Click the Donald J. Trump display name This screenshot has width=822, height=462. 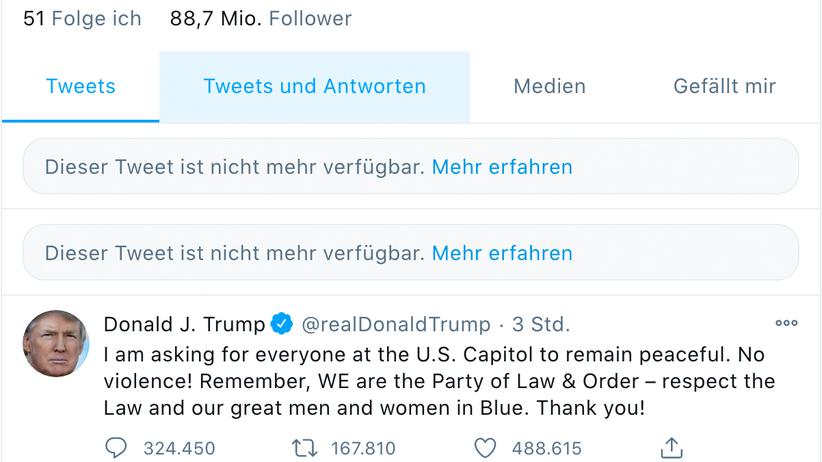coord(184,324)
